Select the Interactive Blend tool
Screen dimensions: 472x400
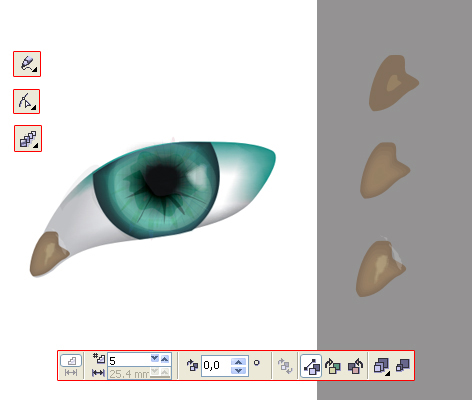(x=28, y=139)
